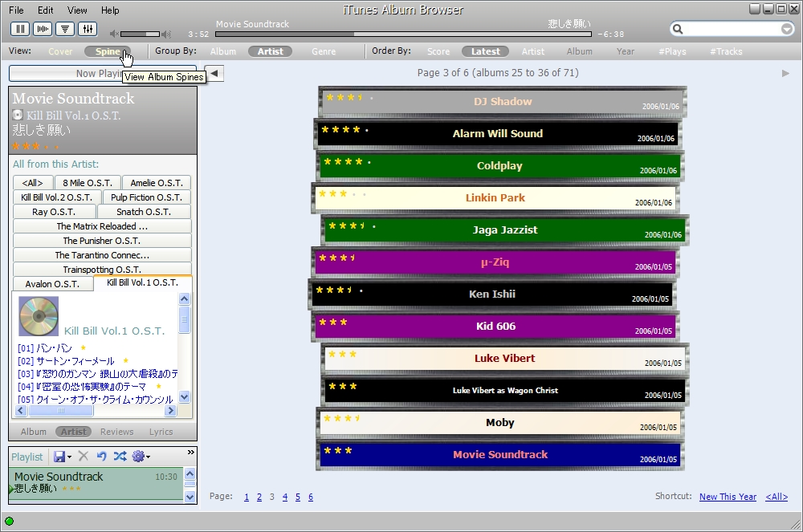Show all albums with <All> button
Screen dimensions: 803x532
pyautogui.click(x=32, y=183)
